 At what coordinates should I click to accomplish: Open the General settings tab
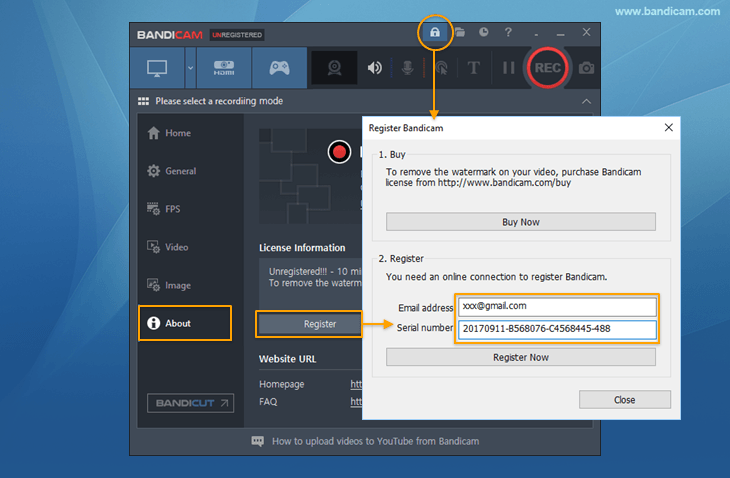[x=172, y=171]
